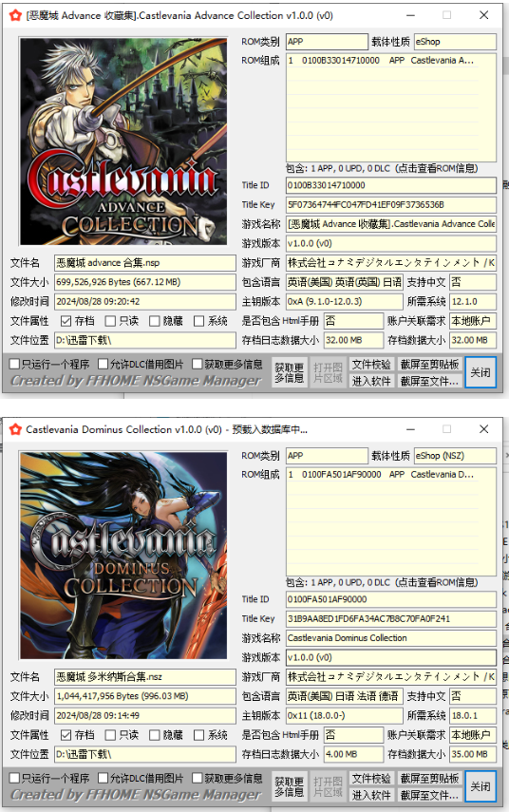This screenshot has width=509, height=812.
Task: Click master key field 0xA (9.1.0-12.0.3)
Action: (x=345, y=301)
